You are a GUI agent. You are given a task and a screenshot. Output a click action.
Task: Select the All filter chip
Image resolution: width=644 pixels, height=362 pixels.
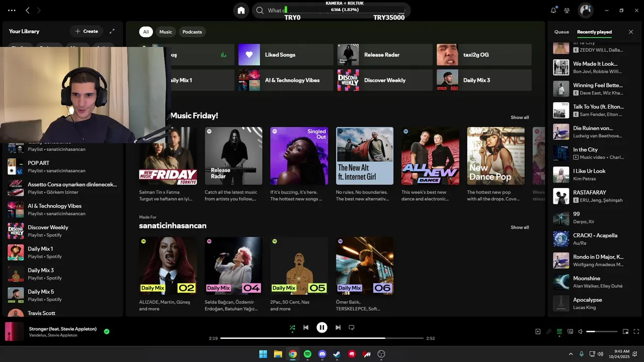(146, 32)
